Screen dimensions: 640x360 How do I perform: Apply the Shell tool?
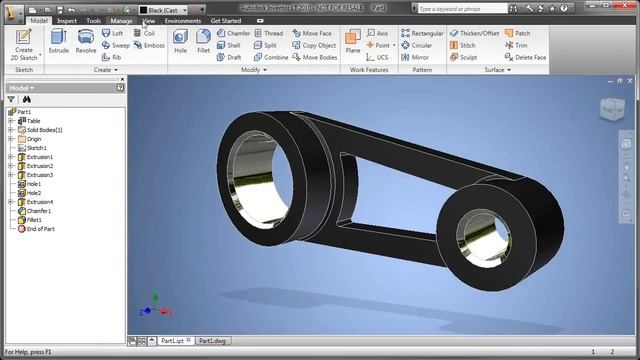tap(228, 45)
